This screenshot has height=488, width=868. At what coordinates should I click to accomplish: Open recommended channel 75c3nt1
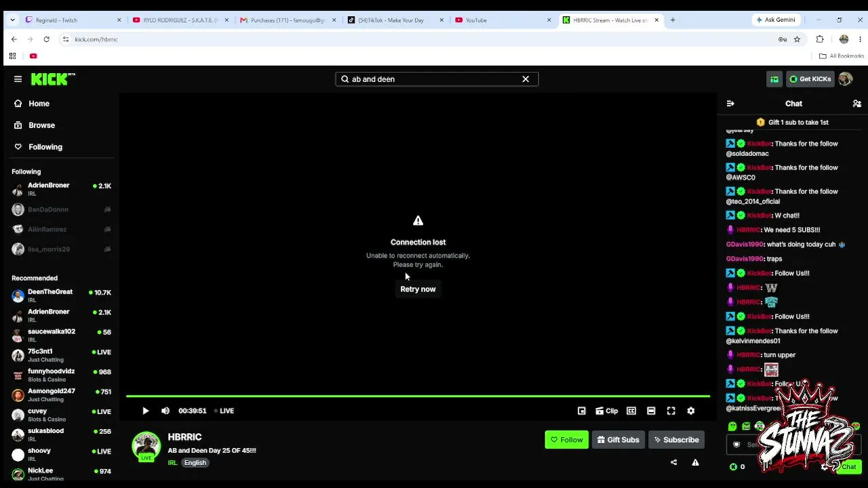coord(61,355)
